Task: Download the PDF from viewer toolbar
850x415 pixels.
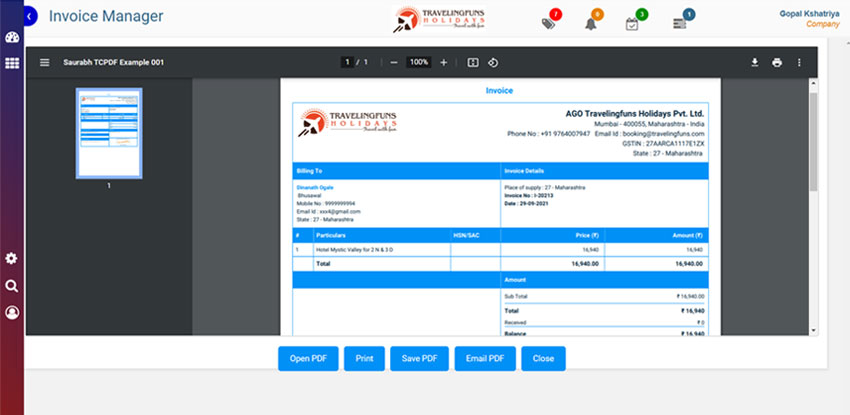Action: pos(755,63)
